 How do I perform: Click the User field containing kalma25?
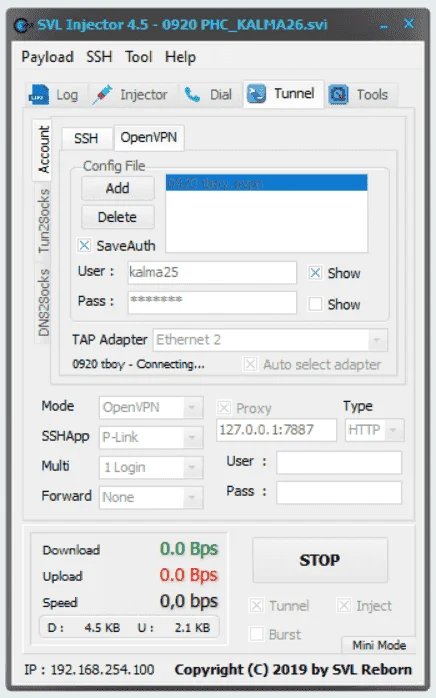pyautogui.click(x=212, y=272)
